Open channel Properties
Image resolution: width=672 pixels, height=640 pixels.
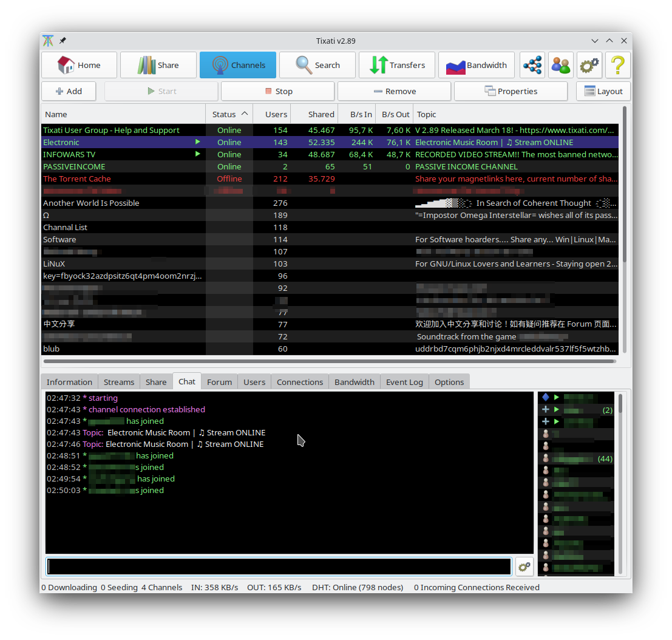click(511, 91)
